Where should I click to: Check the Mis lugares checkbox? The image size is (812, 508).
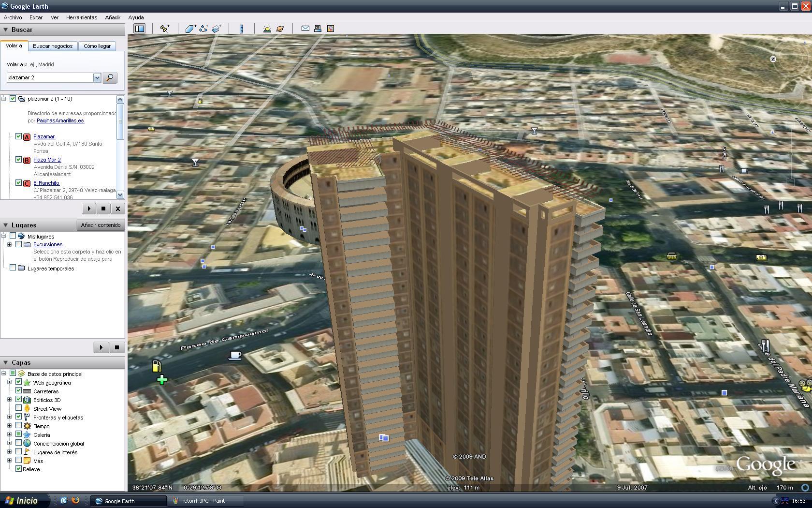(13, 236)
